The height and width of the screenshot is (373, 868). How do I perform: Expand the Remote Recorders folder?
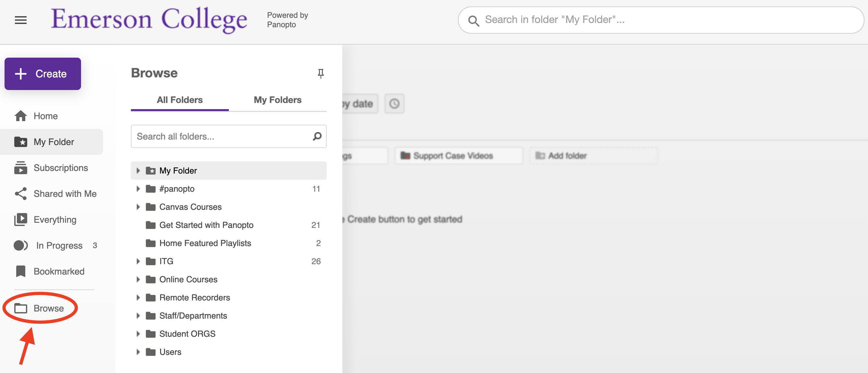(138, 298)
